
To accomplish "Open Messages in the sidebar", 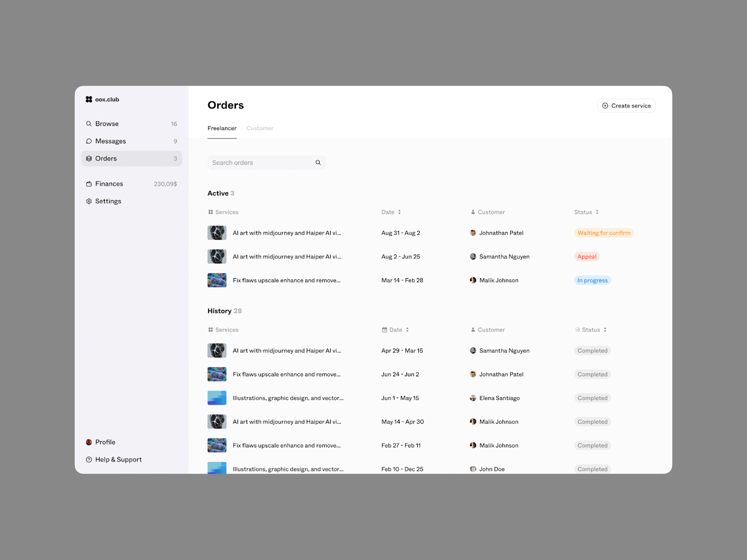I will click(131, 141).
